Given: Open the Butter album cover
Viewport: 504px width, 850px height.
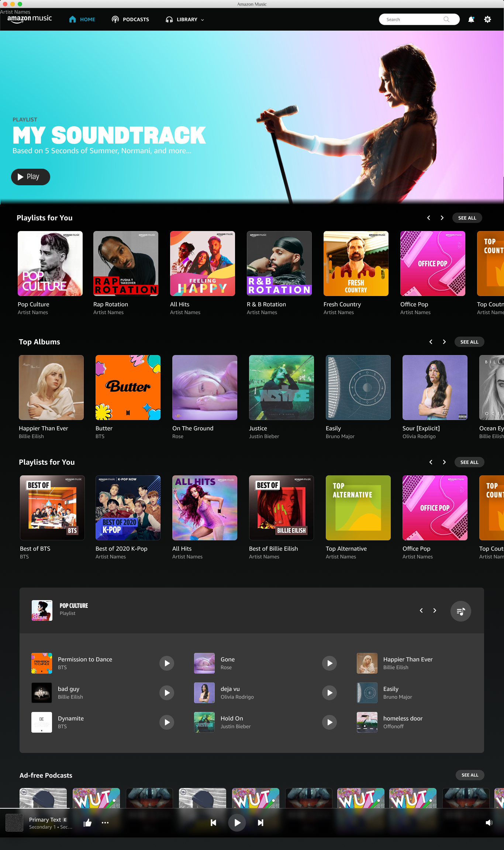Looking at the screenshot, I should (x=128, y=388).
